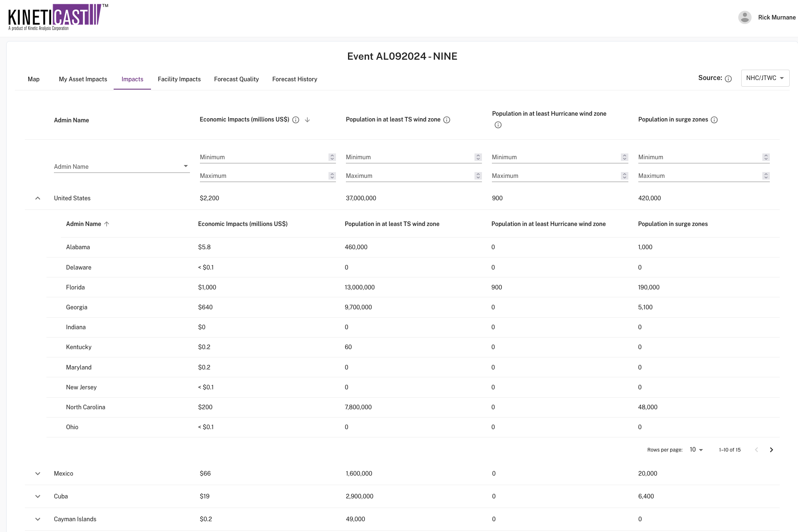Open the Facility Impacts tab
This screenshot has width=798, height=532.
click(179, 79)
